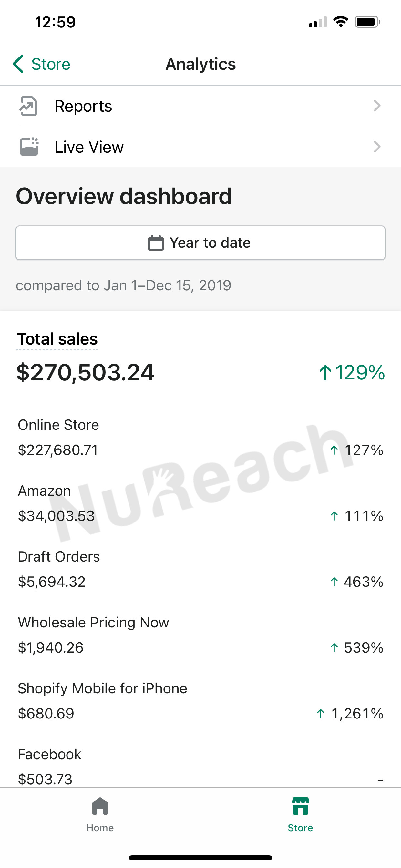Go back via the Store link
Image resolution: width=401 pixels, height=868 pixels.
[x=51, y=64]
